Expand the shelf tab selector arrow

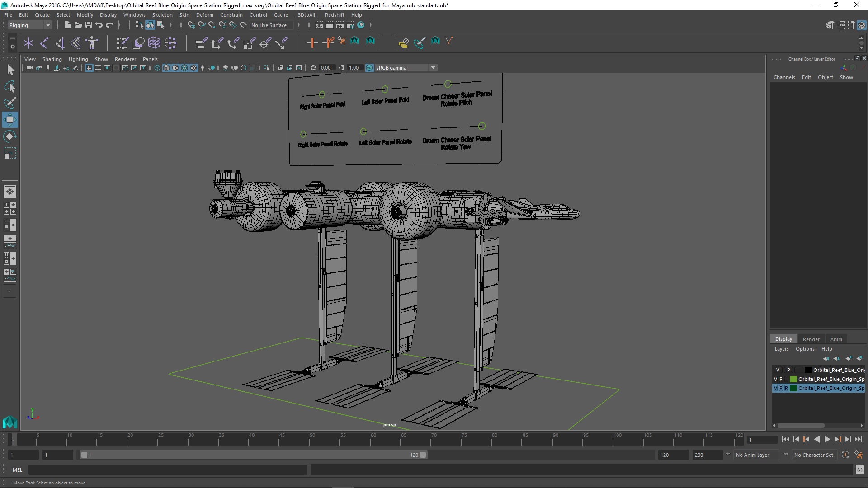(x=12, y=39)
